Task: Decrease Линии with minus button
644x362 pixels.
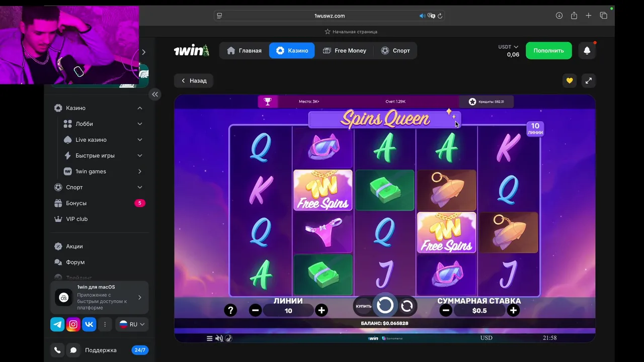Action: [x=255, y=311]
